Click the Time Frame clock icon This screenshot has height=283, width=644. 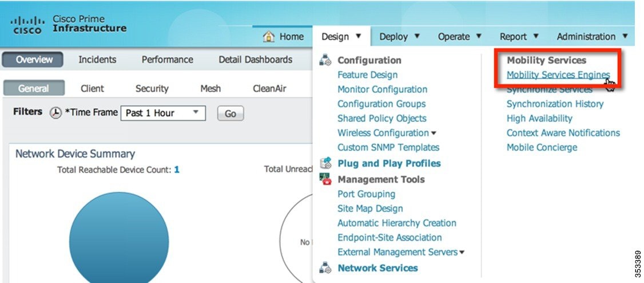(55, 113)
